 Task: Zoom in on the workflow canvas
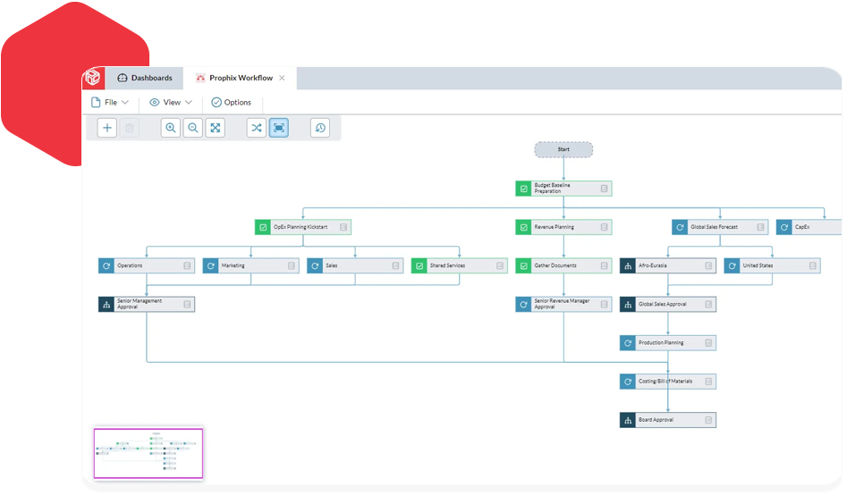[171, 128]
